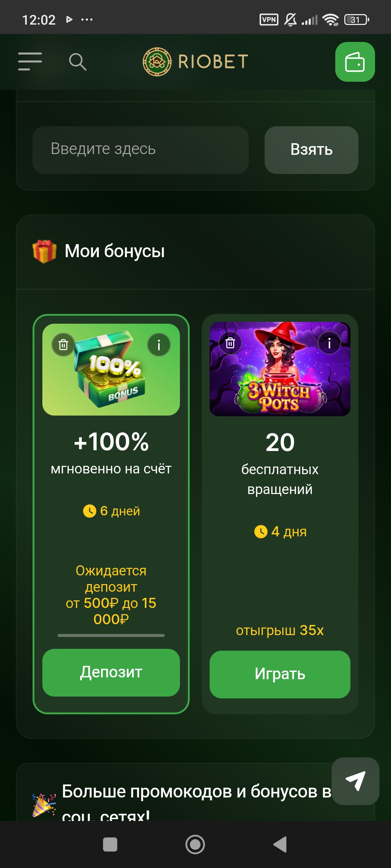This screenshot has height=868, width=391.
Task: Tap the green Играть button
Action: point(280,674)
